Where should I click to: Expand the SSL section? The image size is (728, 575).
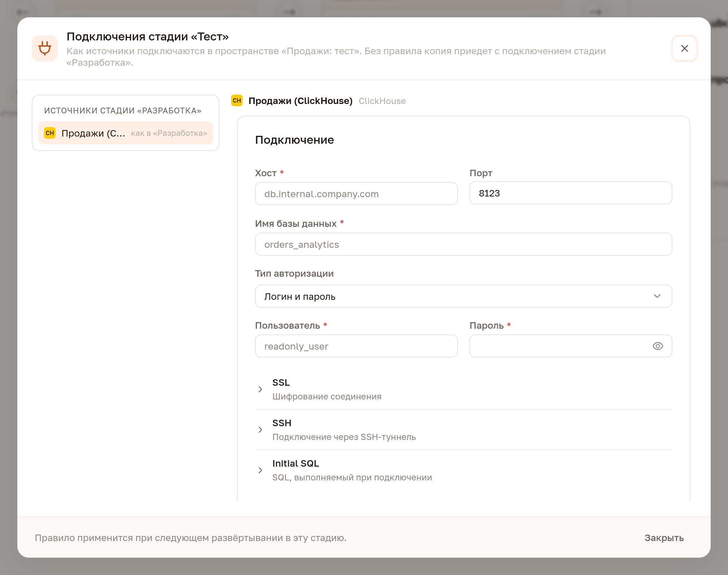(x=463, y=389)
